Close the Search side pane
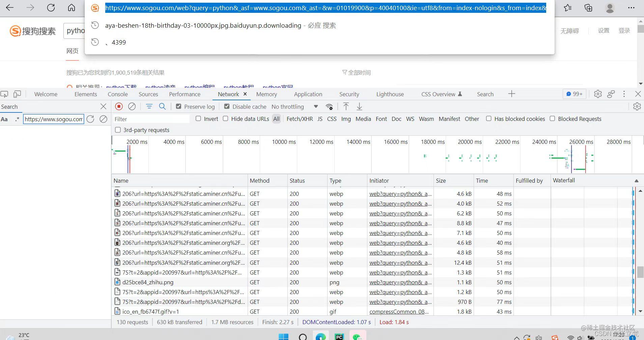The width and height of the screenshot is (644, 340). (104, 107)
